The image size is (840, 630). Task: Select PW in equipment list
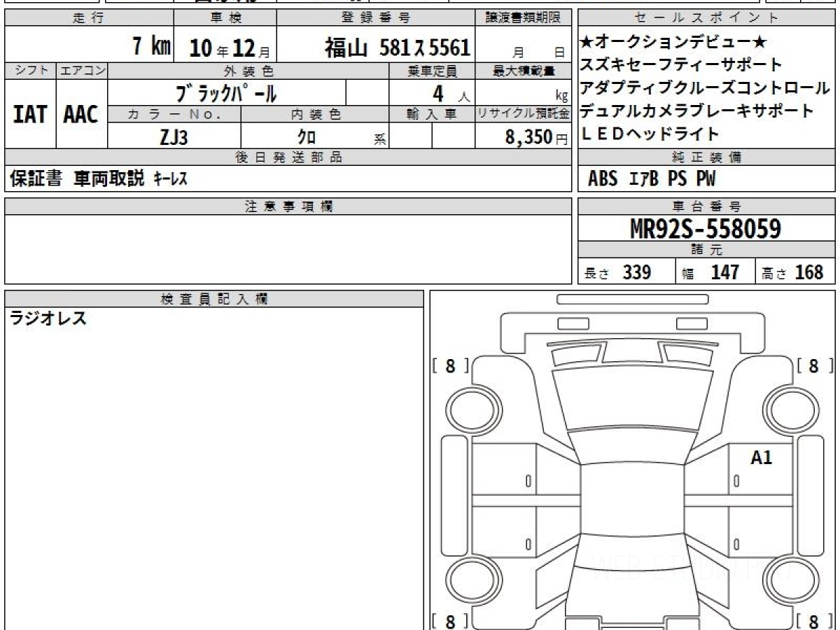pyautogui.click(x=706, y=179)
